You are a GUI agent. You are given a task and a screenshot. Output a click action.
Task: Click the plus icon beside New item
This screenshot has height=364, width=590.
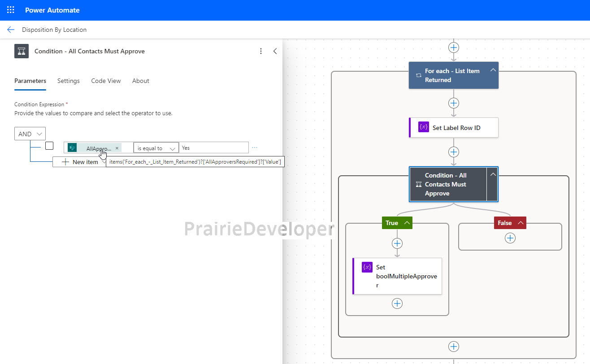tap(65, 162)
